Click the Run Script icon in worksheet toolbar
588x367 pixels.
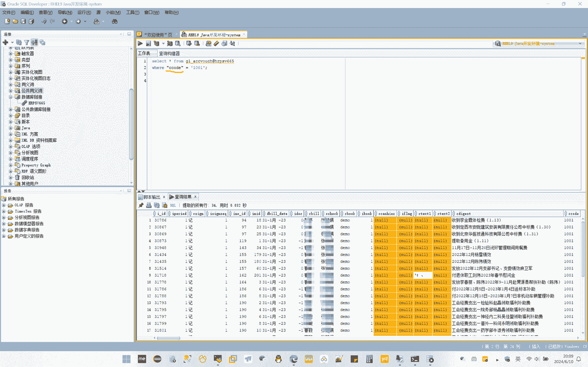(148, 43)
